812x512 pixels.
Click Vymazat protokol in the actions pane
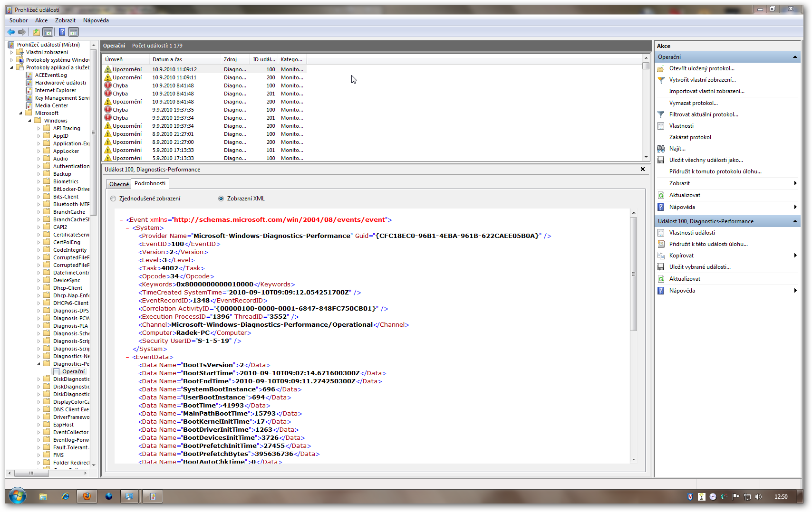[693, 103]
